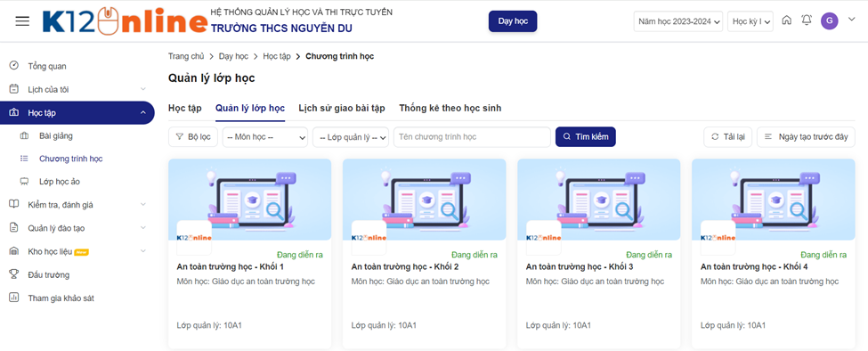Viewport: 868px width, 351px height.
Task: Click Ngày tạo trước đây sort button
Action: tap(806, 136)
